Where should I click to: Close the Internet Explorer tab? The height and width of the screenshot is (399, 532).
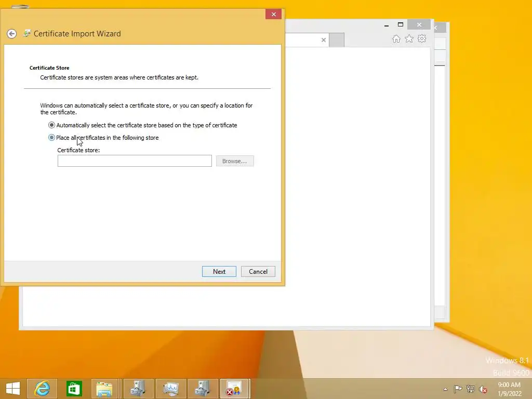(x=324, y=40)
